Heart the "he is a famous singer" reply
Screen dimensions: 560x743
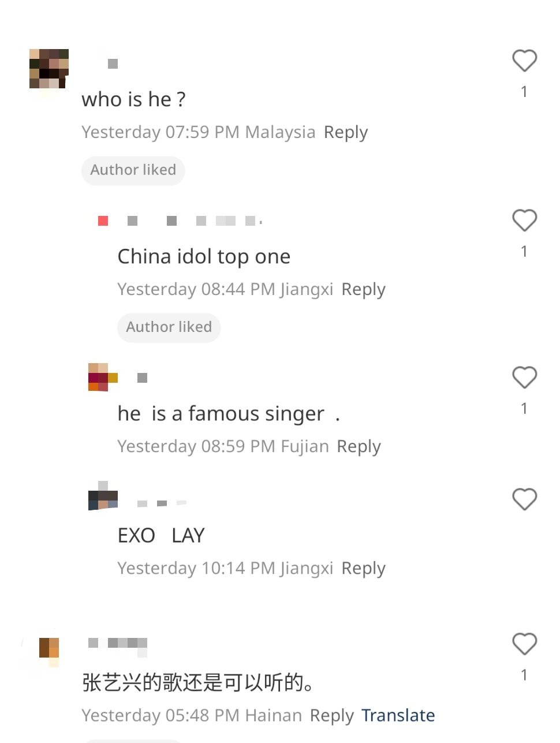click(524, 377)
